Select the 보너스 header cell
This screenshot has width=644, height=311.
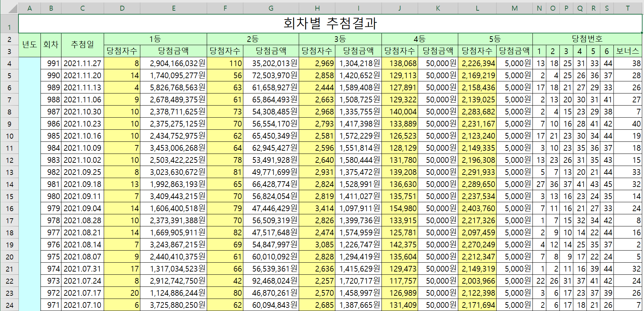(x=627, y=51)
